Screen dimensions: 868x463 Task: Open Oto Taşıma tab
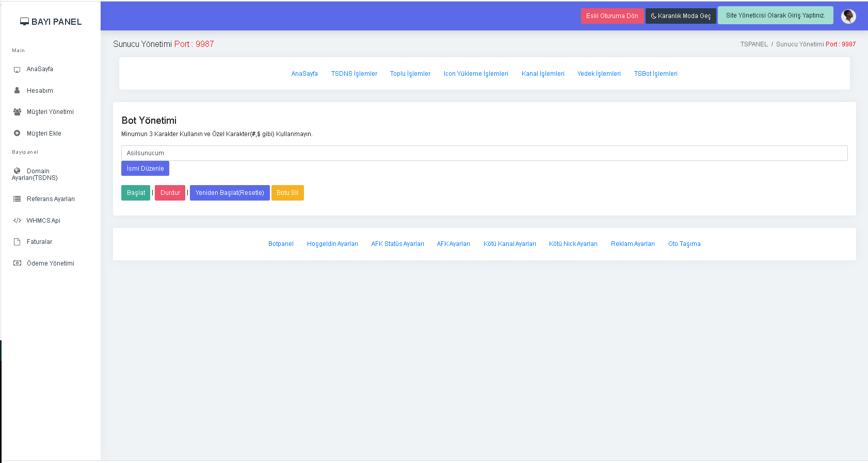(x=684, y=244)
